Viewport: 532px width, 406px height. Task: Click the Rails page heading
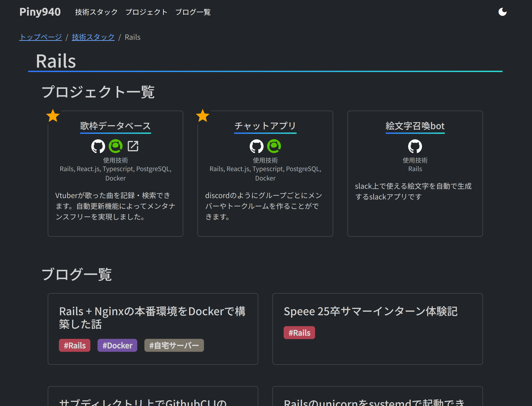(x=56, y=61)
